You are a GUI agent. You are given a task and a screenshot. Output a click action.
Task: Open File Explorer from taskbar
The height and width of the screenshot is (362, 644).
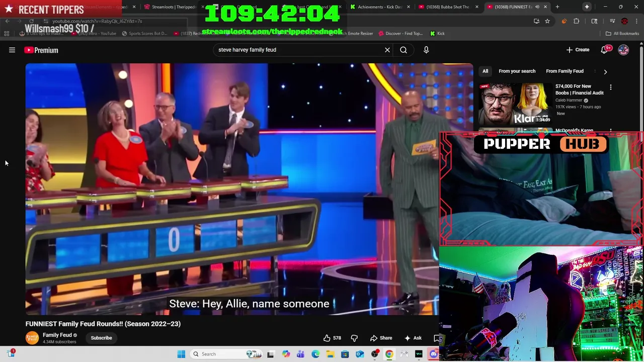(330, 354)
